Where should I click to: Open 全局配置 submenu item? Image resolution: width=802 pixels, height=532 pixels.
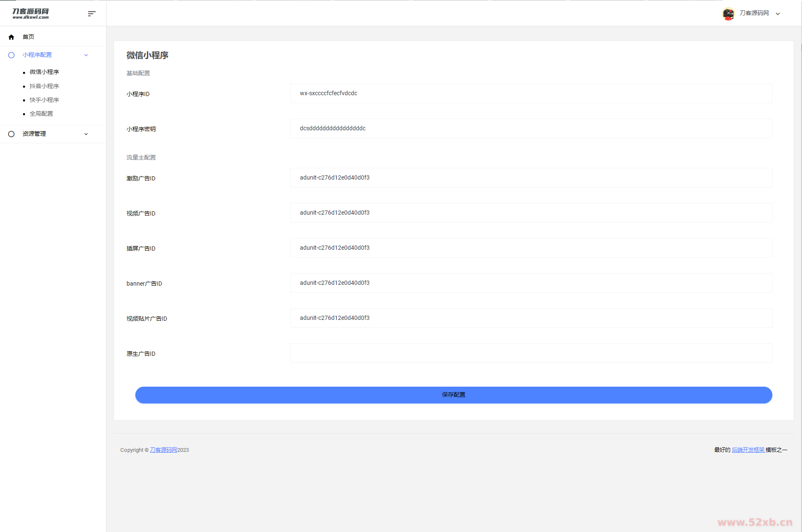pos(41,114)
